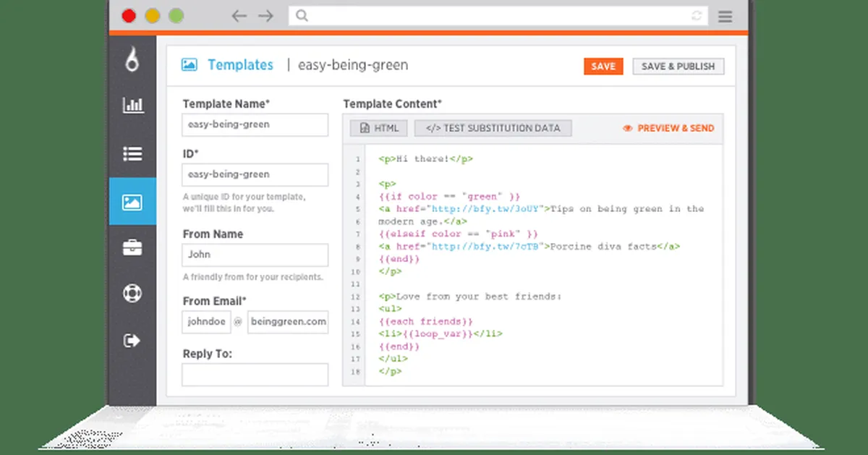Image resolution: width=868 pixels, height=455 pixels.
Task: Open the bar chart reports icon
Action: tap(132, 106)
